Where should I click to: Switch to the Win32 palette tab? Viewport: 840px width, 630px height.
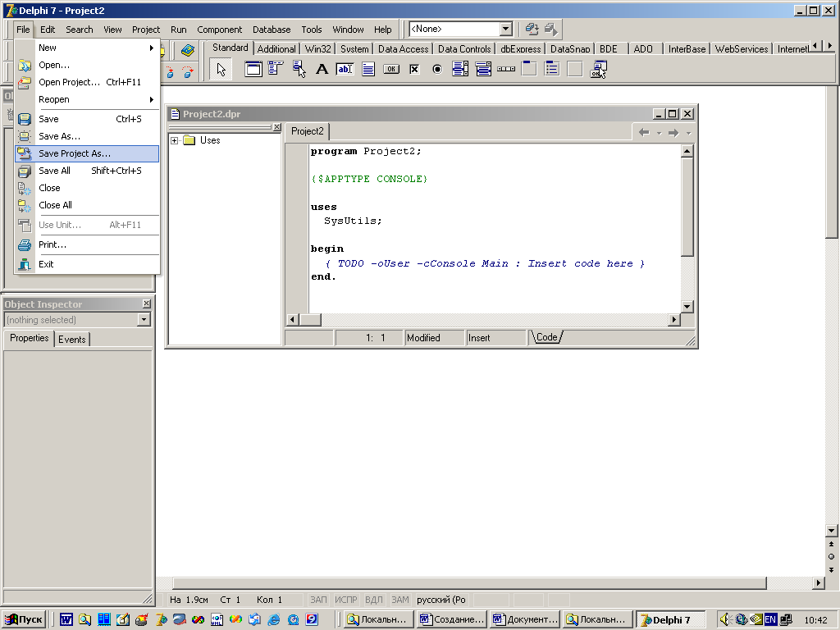[x=317, y=48]
